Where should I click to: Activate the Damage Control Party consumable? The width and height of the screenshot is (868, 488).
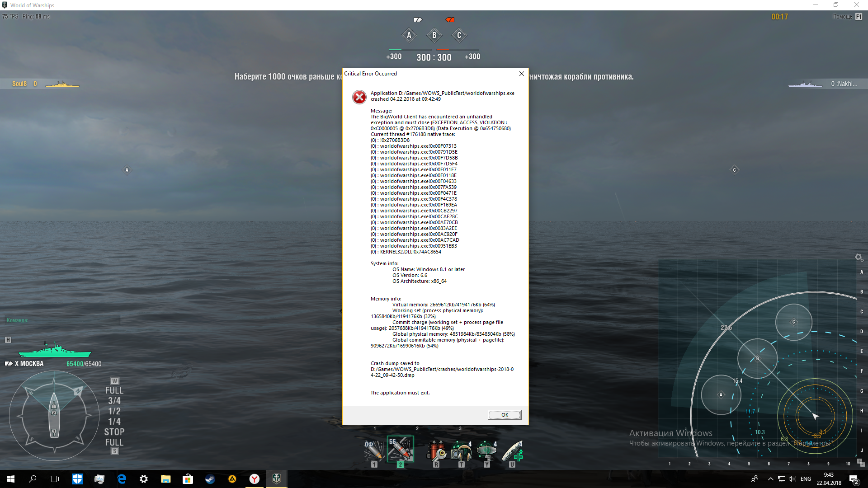point(436,450)
